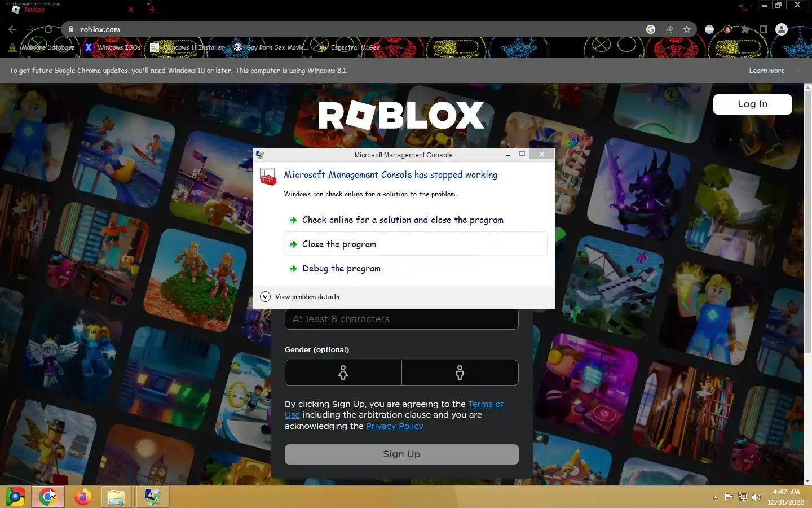Click the lock icon beside roblox.com
Viewport: 812px width, 508px height.
[x=71, y=29]
